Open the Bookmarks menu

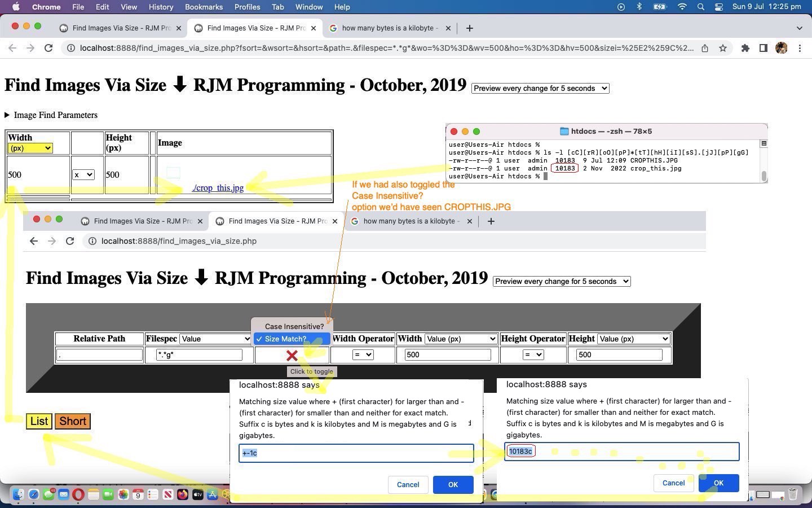pyautogui.click(x=204, y=7)
